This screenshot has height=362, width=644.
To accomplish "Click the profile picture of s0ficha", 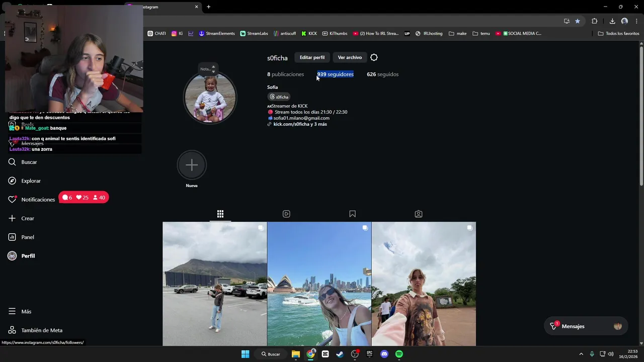I will (x=210, y=98).
